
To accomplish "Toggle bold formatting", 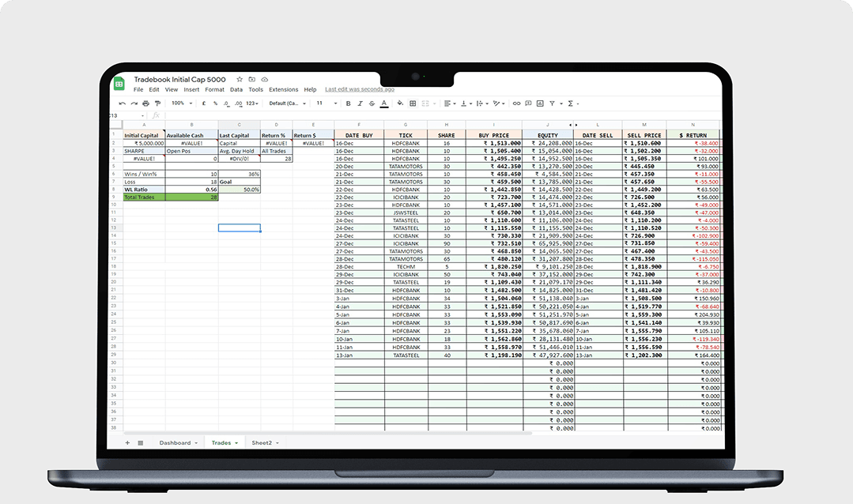I will 348,103.
